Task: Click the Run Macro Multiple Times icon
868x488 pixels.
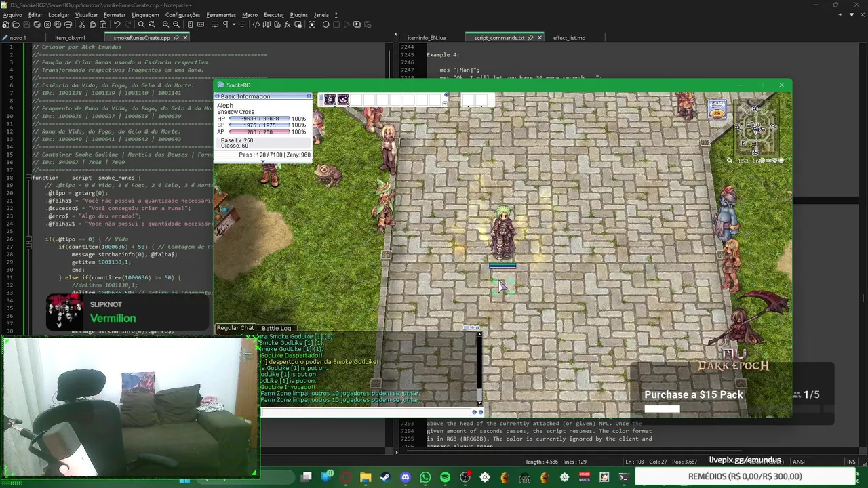Action: coord(357,24)
